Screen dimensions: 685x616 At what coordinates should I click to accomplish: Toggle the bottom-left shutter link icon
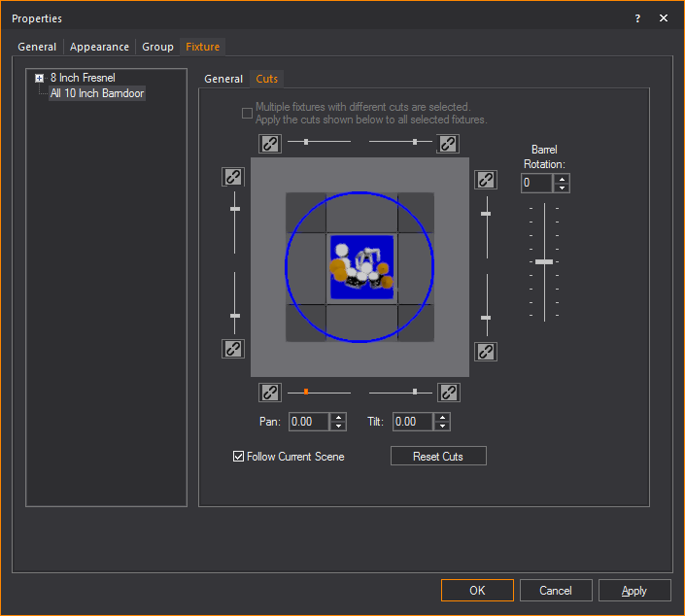tap(270, 393)
